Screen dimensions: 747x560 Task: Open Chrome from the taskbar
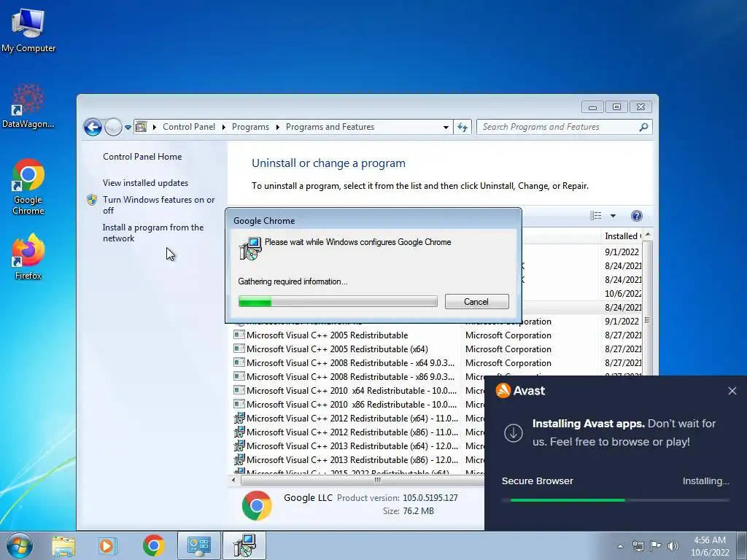153,545
